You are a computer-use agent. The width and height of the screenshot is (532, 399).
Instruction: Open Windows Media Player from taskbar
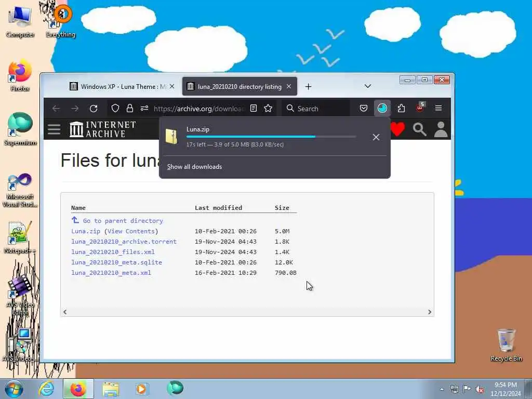(x=141, y=389)
